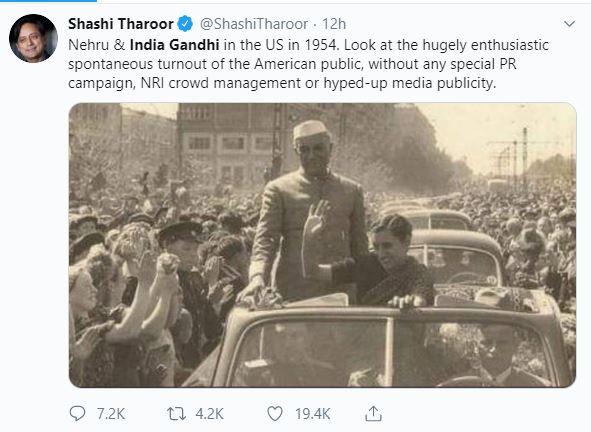Open the Nehru photograph in the tweet
The width and height of the screenshot is (591, 432).
(322, 245)
